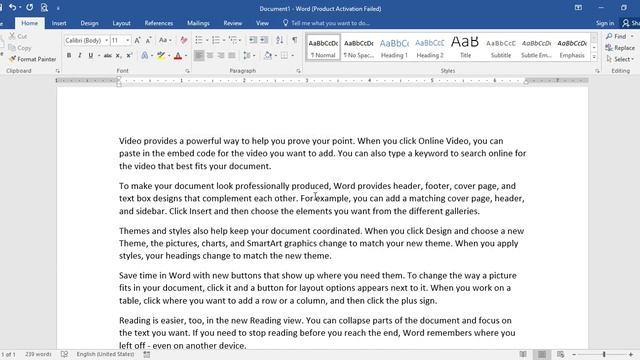Toggle Italic formatting
This screenshot has height=360, width=640.
click(80, 56)
